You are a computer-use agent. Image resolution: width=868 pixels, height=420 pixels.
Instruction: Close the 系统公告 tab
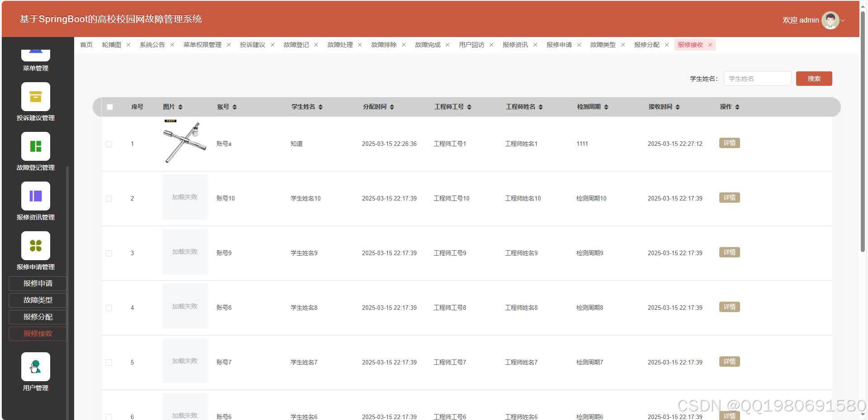point(172,45)
